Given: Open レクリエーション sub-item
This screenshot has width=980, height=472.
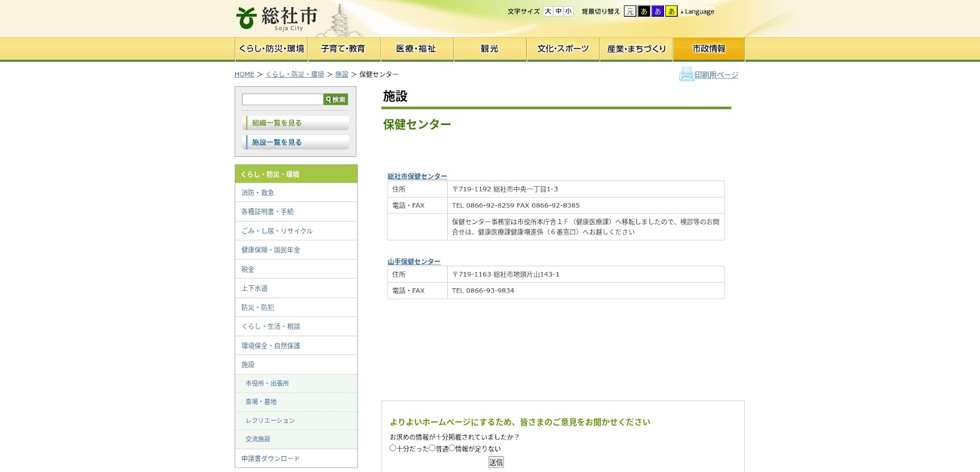Looking at the screenshot, I should (x=296, y=421).
